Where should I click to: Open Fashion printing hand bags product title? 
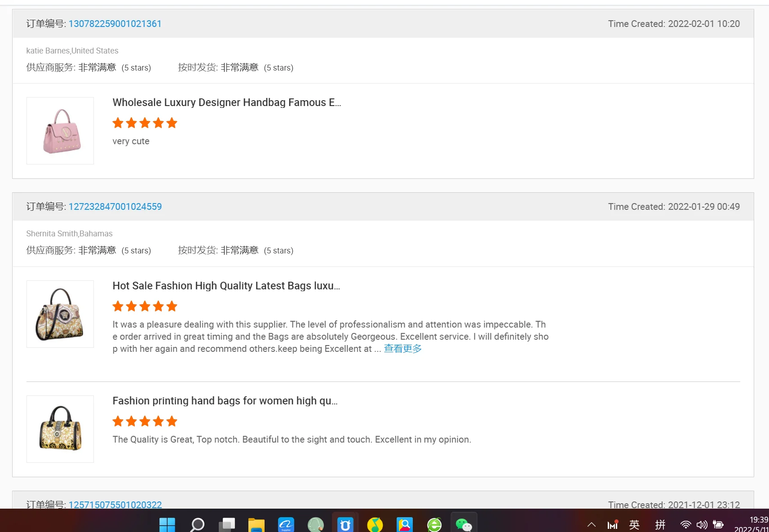pos(225,401)
